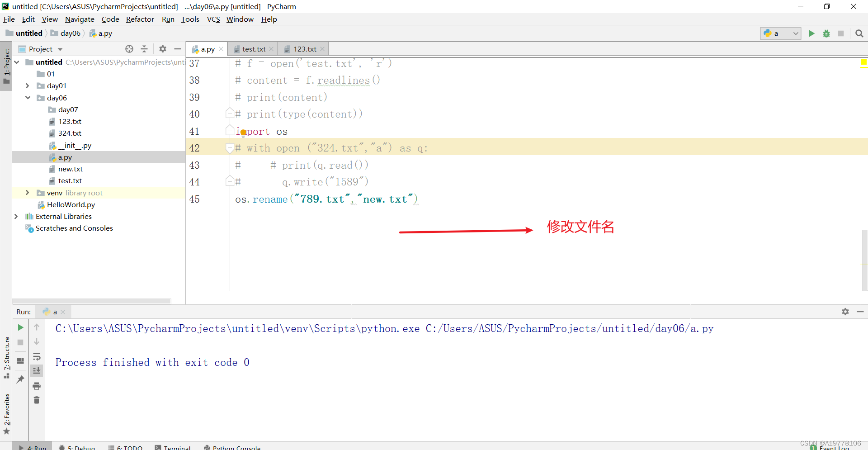Open the Refactor menu

140,19
